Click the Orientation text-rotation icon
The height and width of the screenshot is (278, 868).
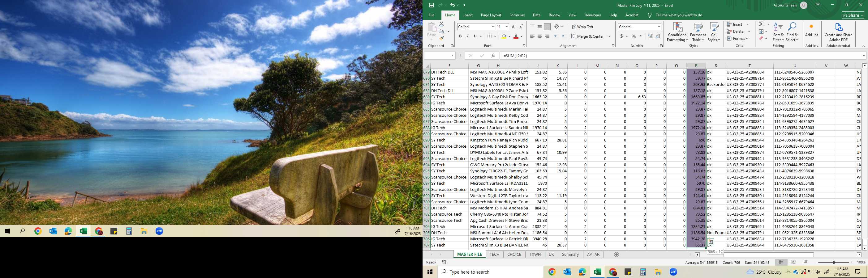click(x=557, y=27)
